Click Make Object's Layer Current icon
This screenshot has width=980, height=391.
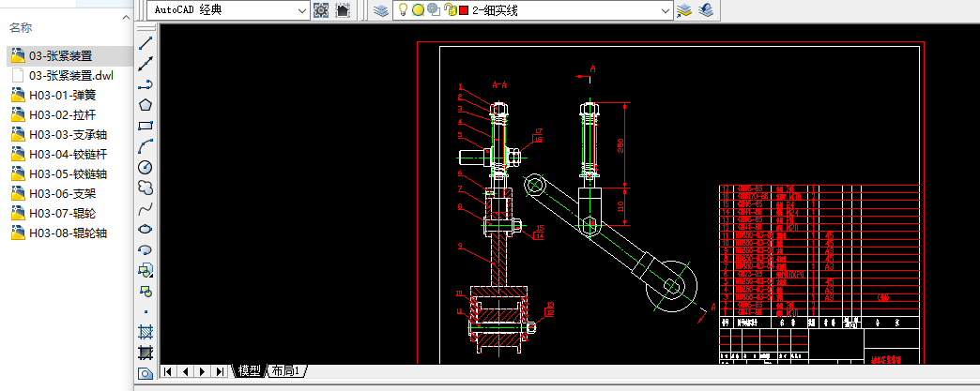(x=684, y=10)
